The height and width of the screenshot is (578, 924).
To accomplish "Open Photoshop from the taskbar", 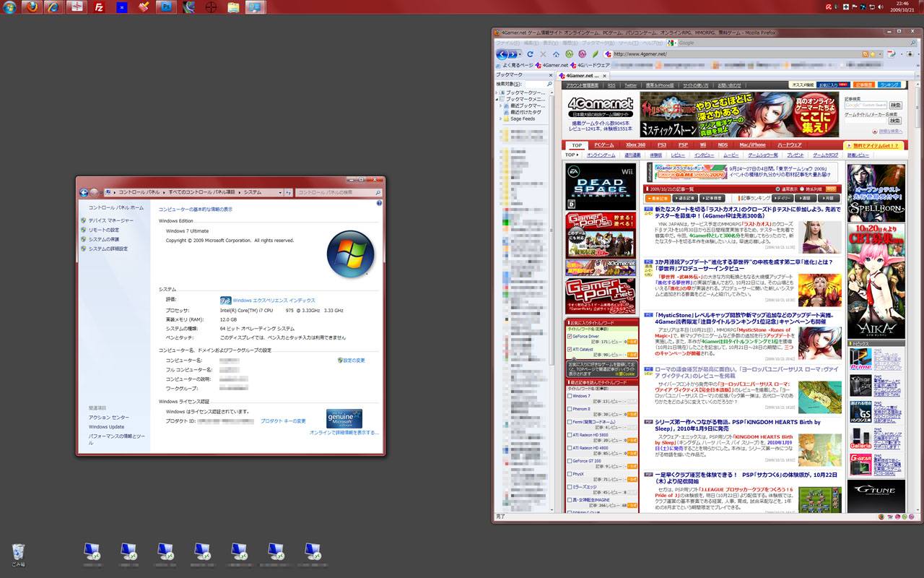I will [x=165, y=8].
